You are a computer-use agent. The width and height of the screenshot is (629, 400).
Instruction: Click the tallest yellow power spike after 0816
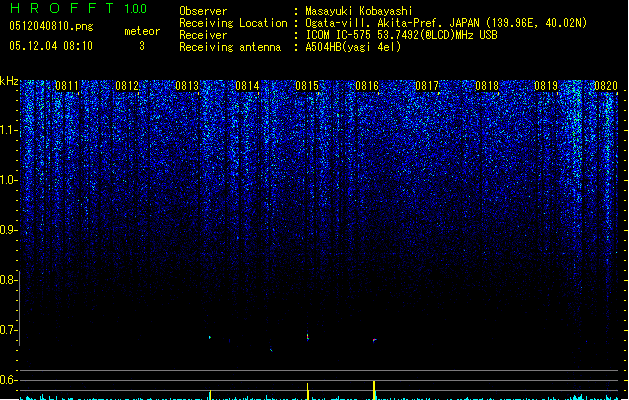[374, 390]
